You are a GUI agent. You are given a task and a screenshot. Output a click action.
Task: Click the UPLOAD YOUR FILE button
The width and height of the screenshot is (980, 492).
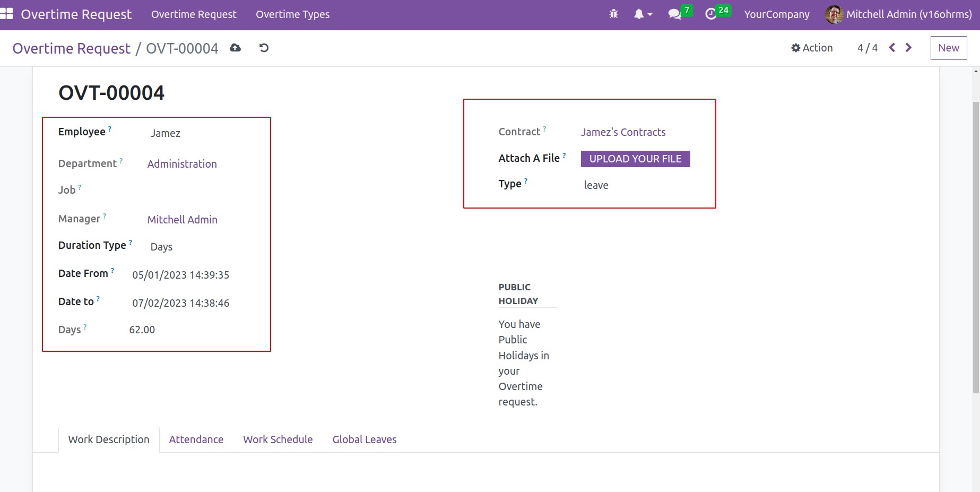(x=635, y=159)
